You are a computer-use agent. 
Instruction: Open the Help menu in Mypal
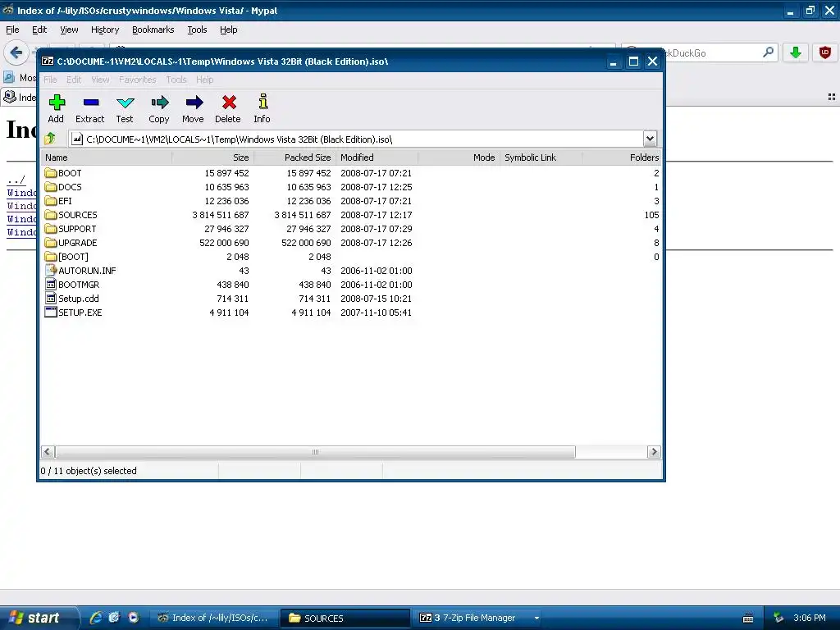(x=228, y=30)
